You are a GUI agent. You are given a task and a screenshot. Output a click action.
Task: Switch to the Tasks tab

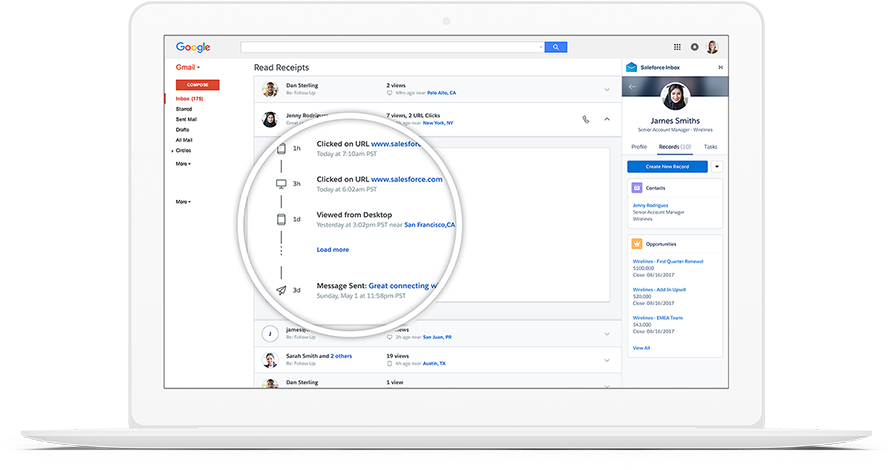coord(710,147)
